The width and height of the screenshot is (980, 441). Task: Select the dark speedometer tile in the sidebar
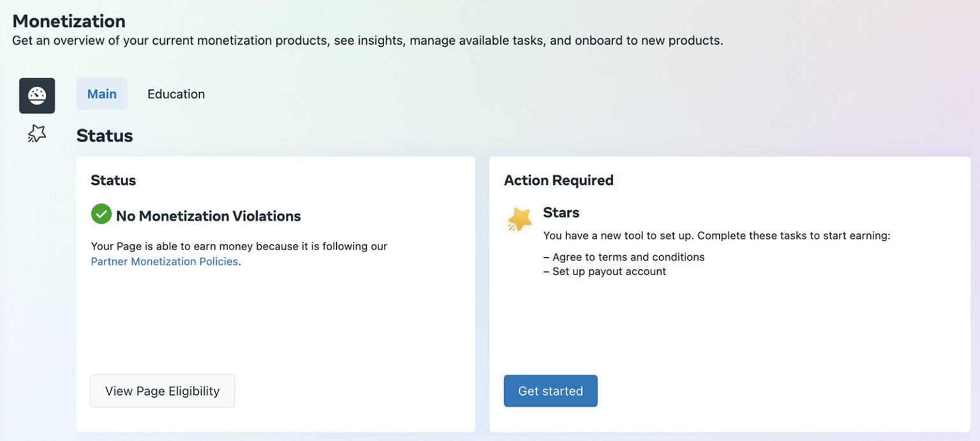pyautogui.click(x=36, y=95)
